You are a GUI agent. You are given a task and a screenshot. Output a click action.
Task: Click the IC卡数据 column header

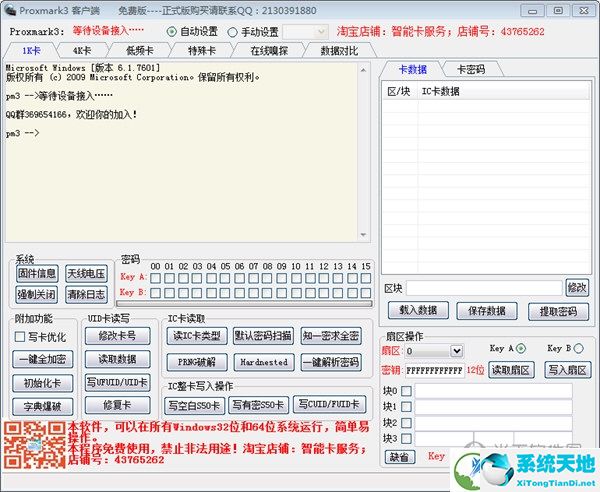tap(503, 91)
